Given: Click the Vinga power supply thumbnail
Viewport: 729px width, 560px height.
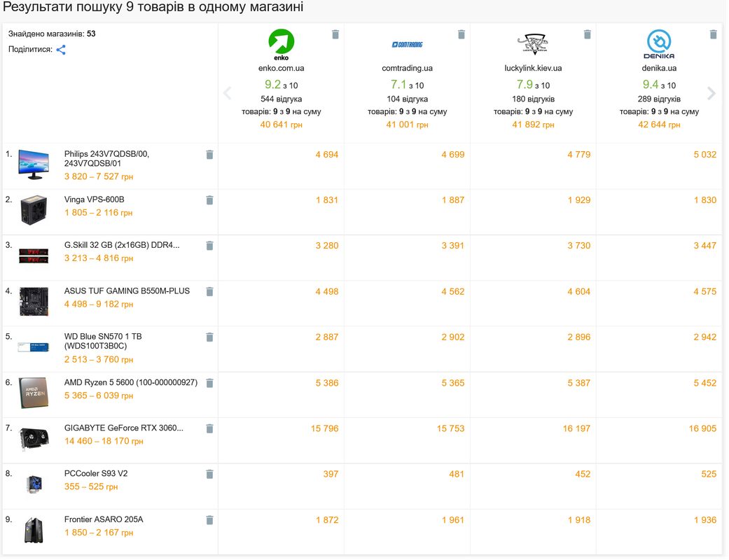Looking at the screenshot, I should tap(34, 210).
